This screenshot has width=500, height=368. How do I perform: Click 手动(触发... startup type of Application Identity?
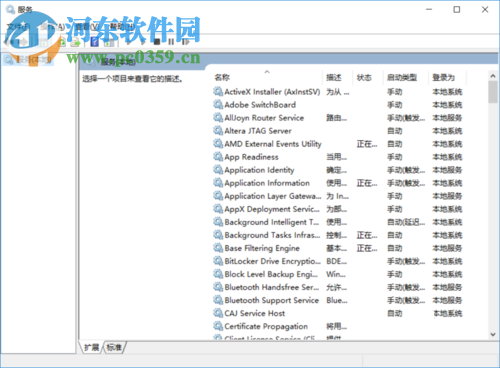tap(406, 170)
